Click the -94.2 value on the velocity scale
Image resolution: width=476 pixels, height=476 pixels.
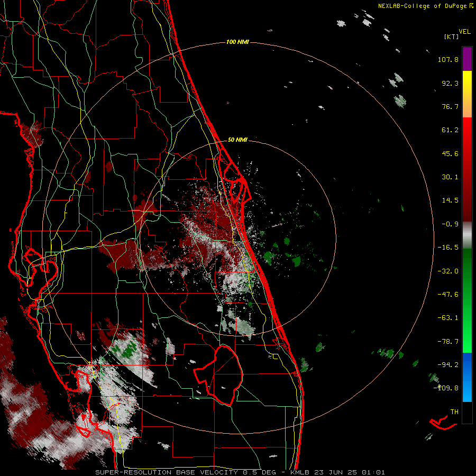(x=448, y=364)
